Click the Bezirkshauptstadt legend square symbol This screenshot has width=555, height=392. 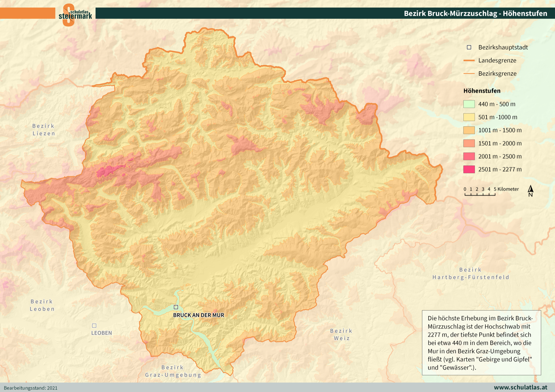coord(469,47)
